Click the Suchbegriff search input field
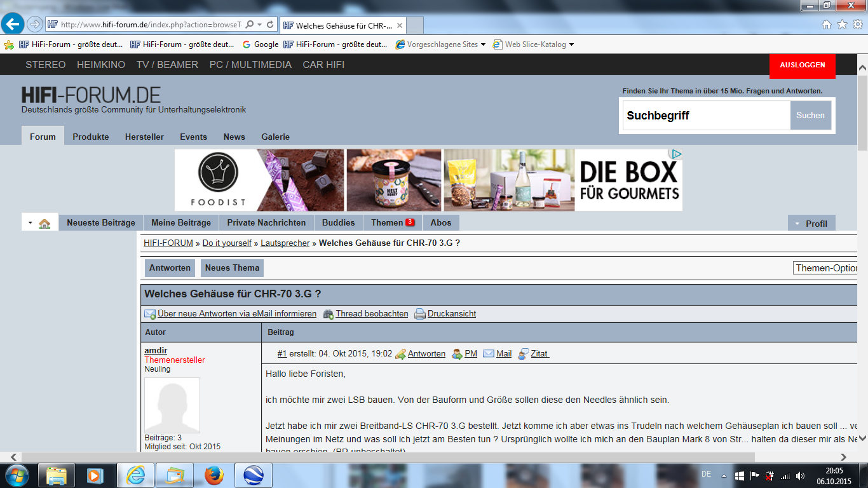The width and height of the screenshot is (868, 488). click(x=706, y=116)
